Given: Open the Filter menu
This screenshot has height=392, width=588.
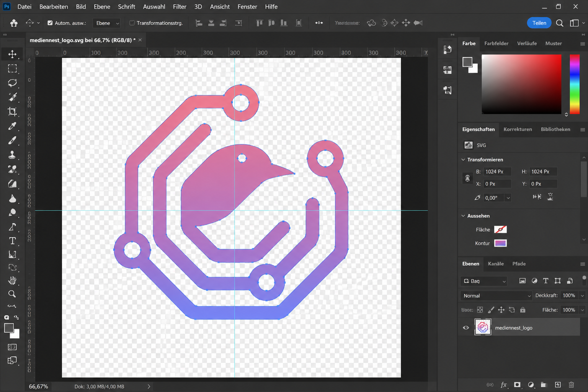Looking at the screenshot, I should pos(180,7).
